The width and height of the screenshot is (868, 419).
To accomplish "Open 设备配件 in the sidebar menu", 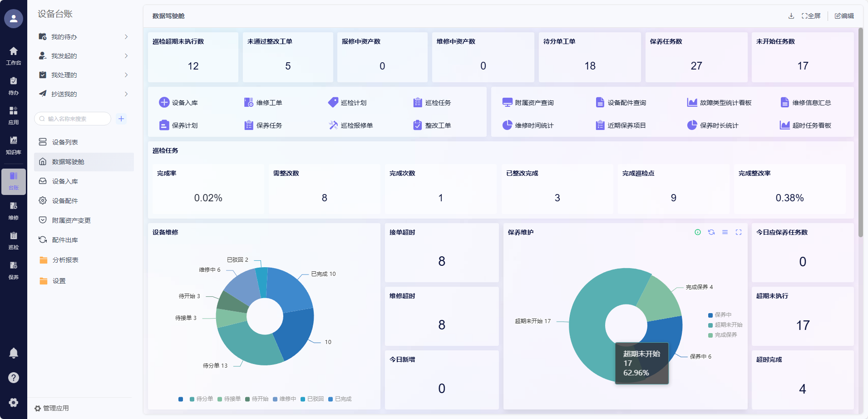I will click(65, 201).
